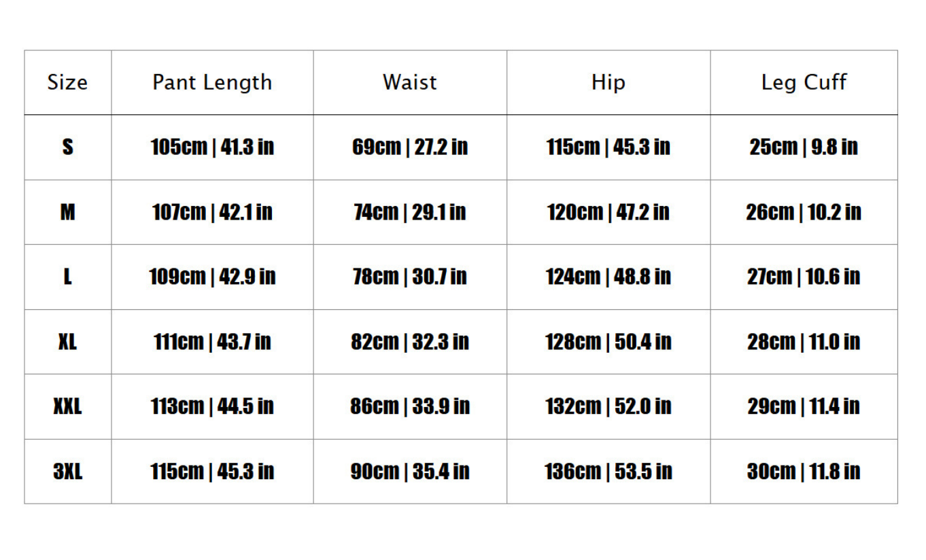Click the 30cm leg cuff cell
The image size is (926, 560).
pyautogui.click(x=804, y=471)
